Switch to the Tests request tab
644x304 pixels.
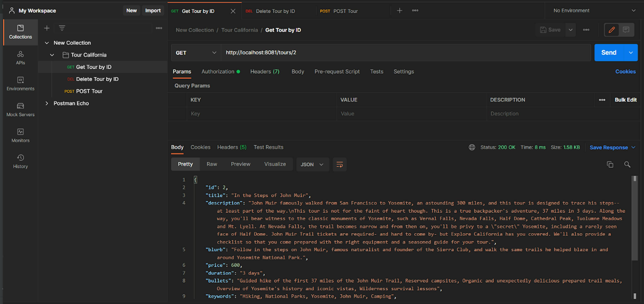coord(376,72)
